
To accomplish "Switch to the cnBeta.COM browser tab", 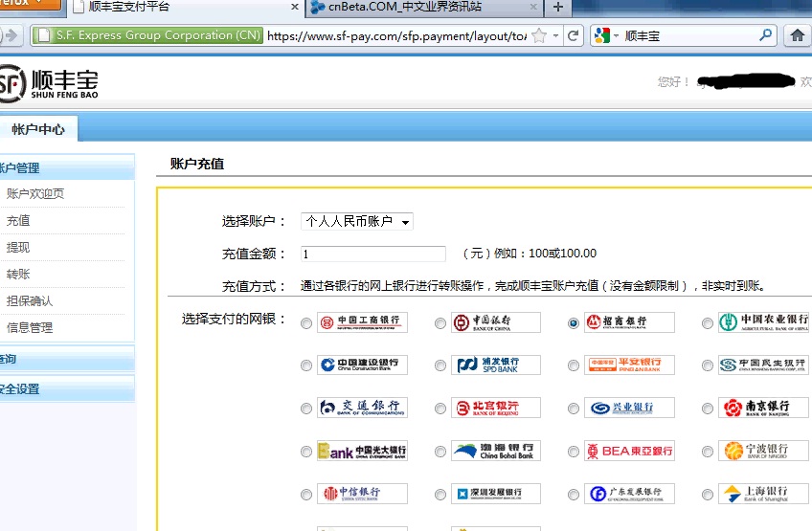I will pos(423,8).
